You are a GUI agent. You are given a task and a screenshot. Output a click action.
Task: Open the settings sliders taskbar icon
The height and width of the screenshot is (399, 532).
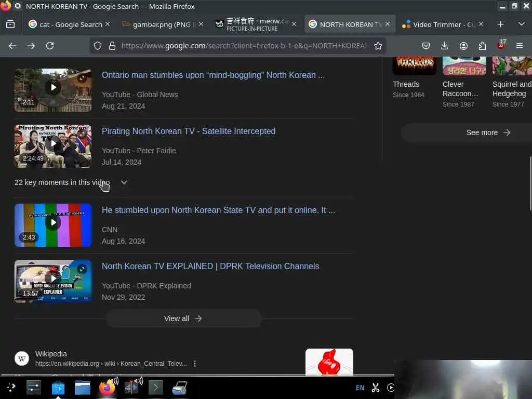[34, 388]
